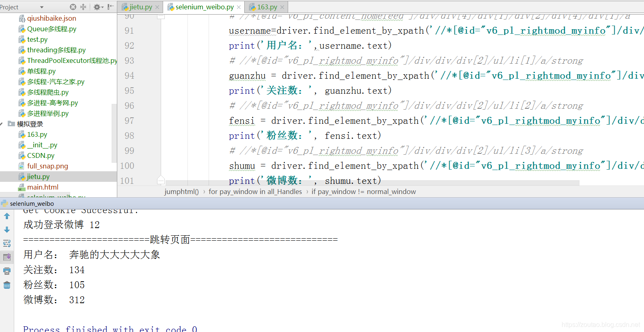
Task: Click the main.html file icon
Action: [x=22, y=187]
